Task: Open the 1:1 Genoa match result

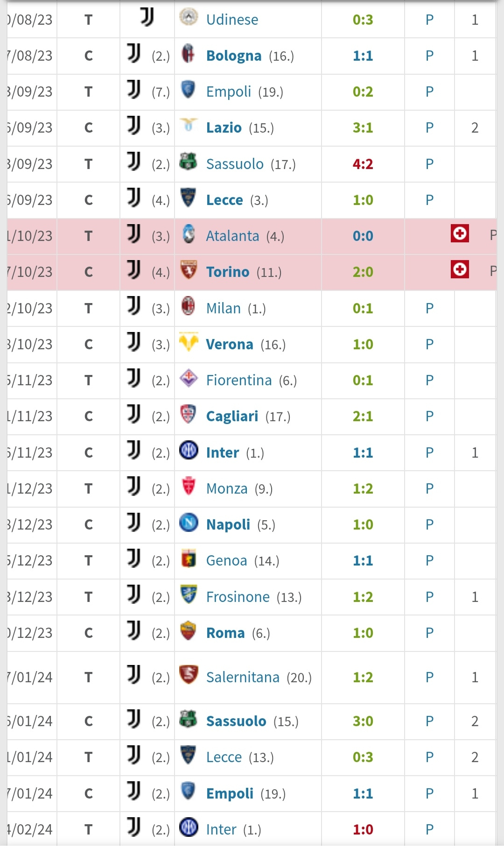Action: [x=363, y=561]
